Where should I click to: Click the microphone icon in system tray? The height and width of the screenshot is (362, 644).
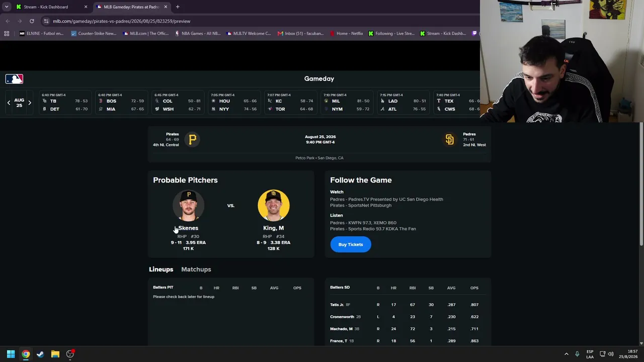577,354
